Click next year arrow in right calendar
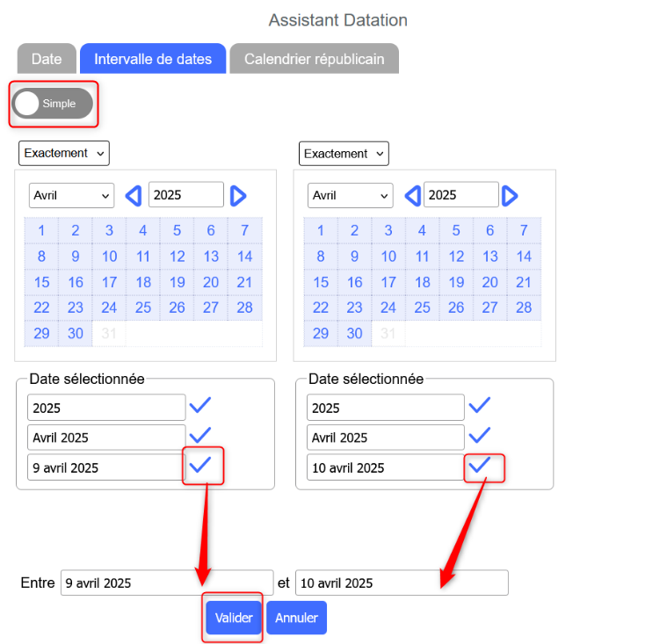 [511, 195]
